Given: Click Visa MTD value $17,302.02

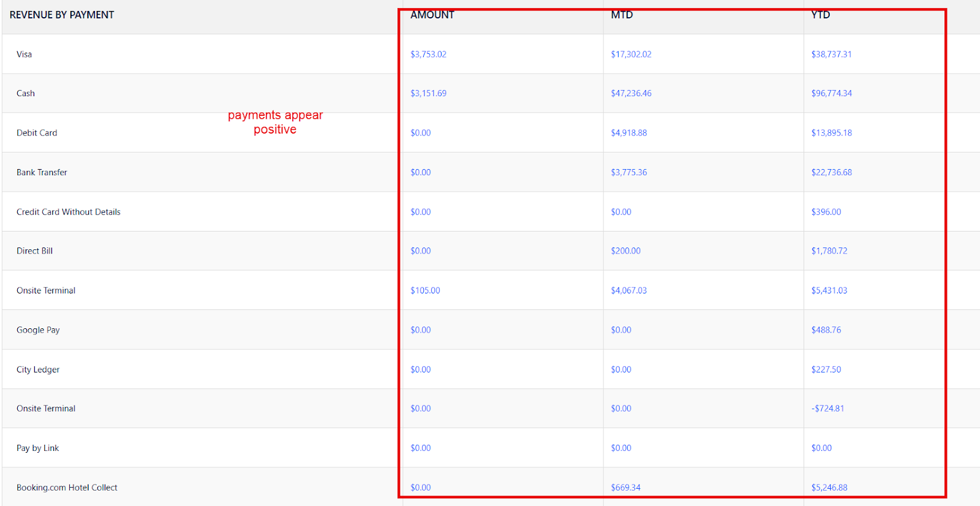Looking at the screenshot, I should 631,55.
